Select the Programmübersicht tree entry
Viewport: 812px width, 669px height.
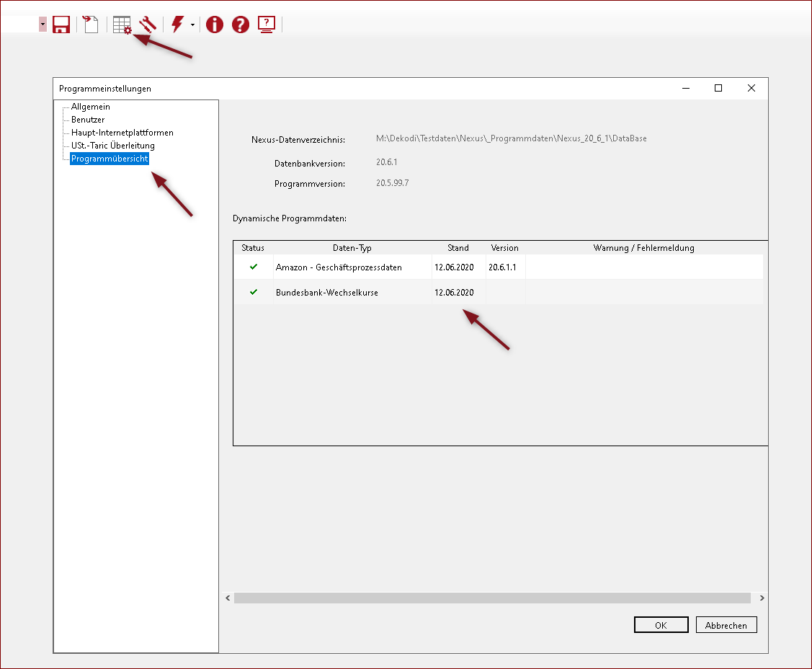coord(110,159)
